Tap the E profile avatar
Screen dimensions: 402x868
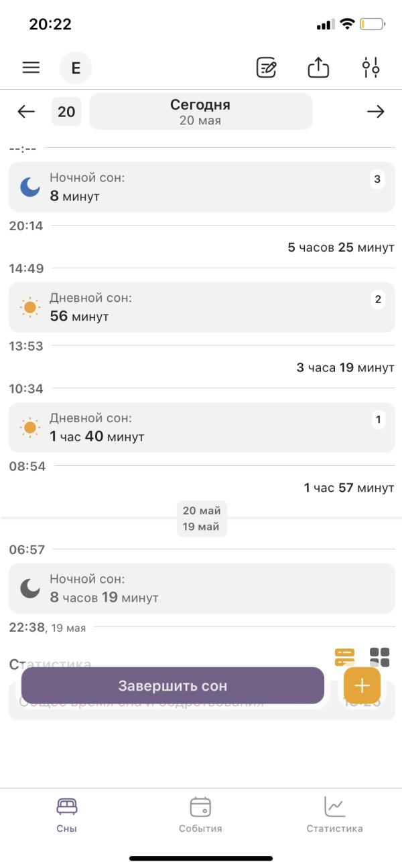tap(76, 68)
